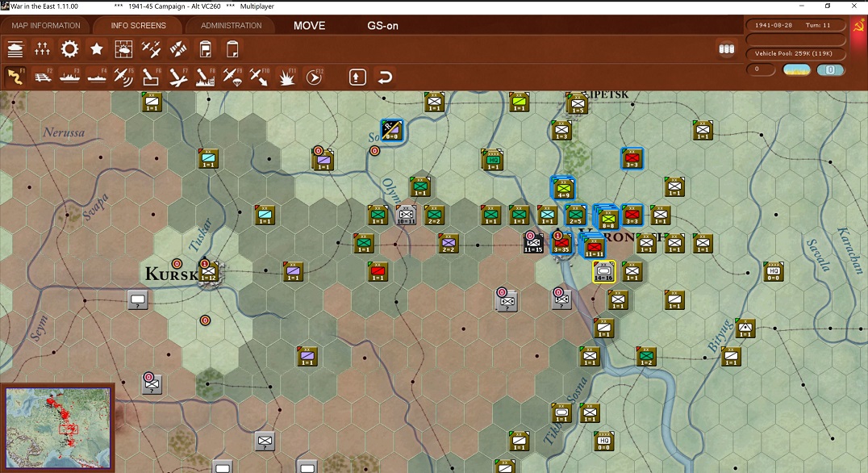Viewport: 868px width, 473px height.
Task: Select the purple 2=2 unit counter
Action: (449, 243)
